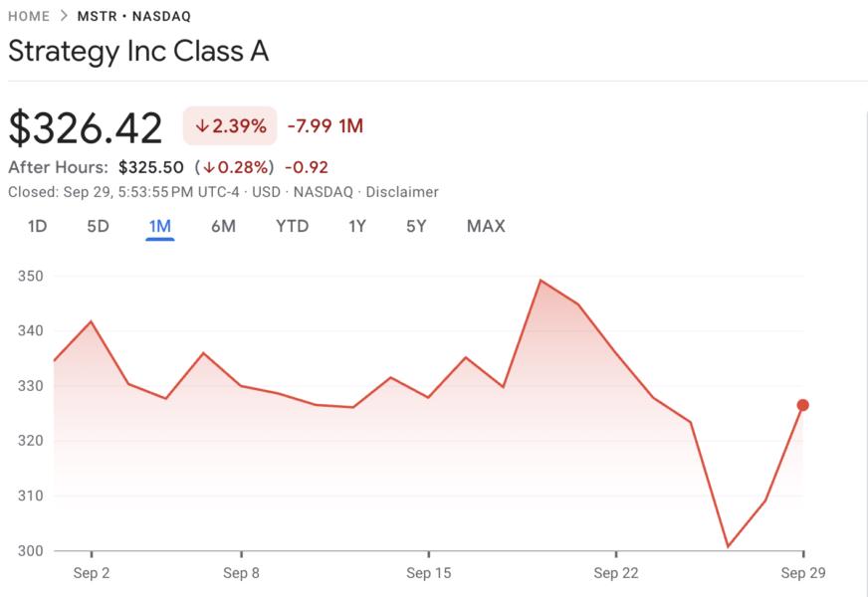Open the Disclaimer link
Image resolution: width=868 pixels, height=597 pixels.
(402, 192)
